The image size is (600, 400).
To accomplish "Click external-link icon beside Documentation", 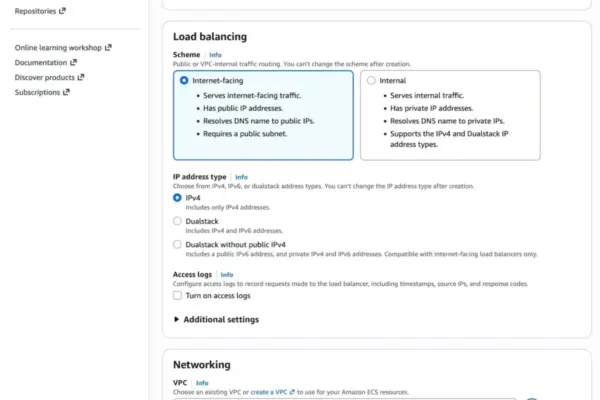I will [73, 62].
